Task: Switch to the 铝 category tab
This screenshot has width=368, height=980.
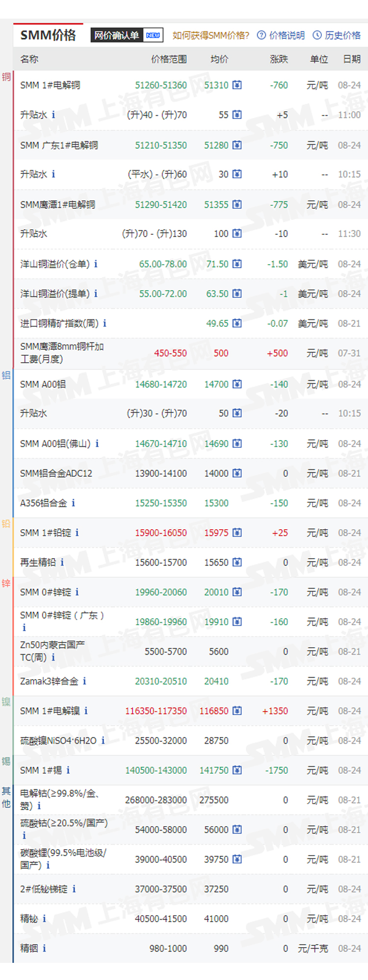Action: 6,375
